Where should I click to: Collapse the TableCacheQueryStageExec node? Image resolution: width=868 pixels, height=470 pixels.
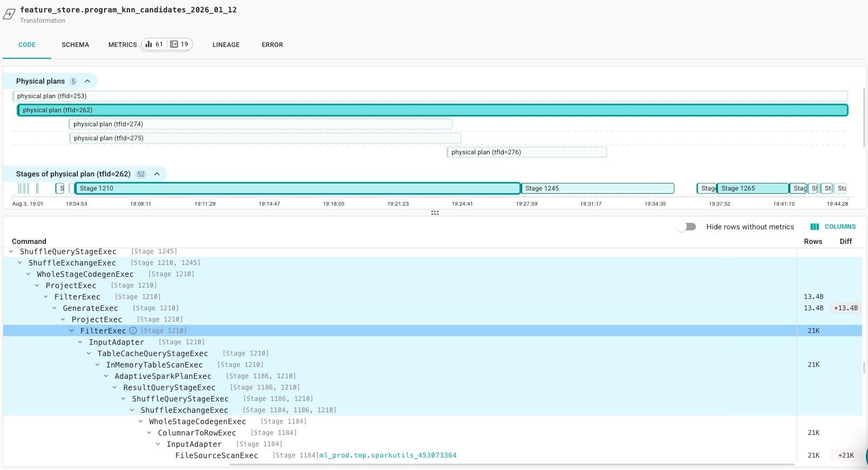pos(89,353)
